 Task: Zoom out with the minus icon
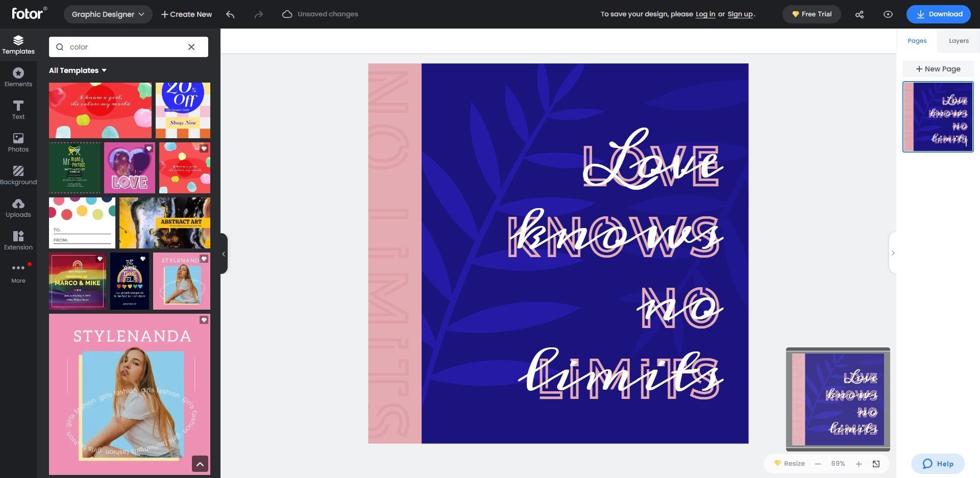pos(818,464)
